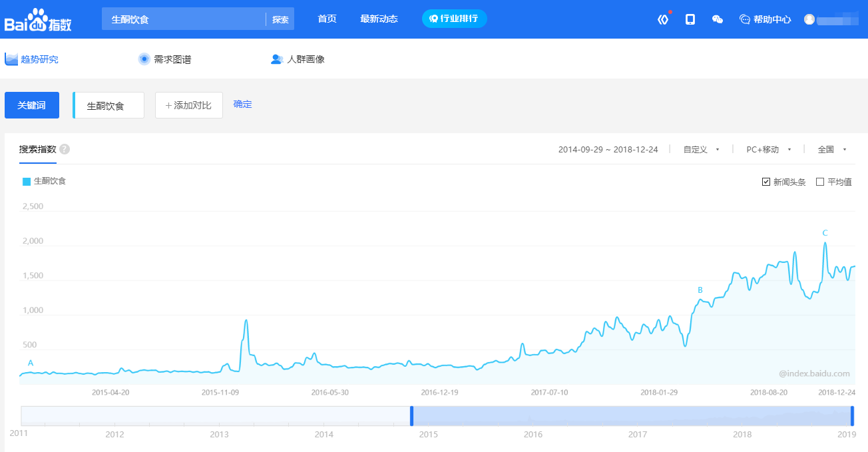Click news marker C on the chart
Image resolution: width=868 pixels, height=452 pixels.
[825, 233]
